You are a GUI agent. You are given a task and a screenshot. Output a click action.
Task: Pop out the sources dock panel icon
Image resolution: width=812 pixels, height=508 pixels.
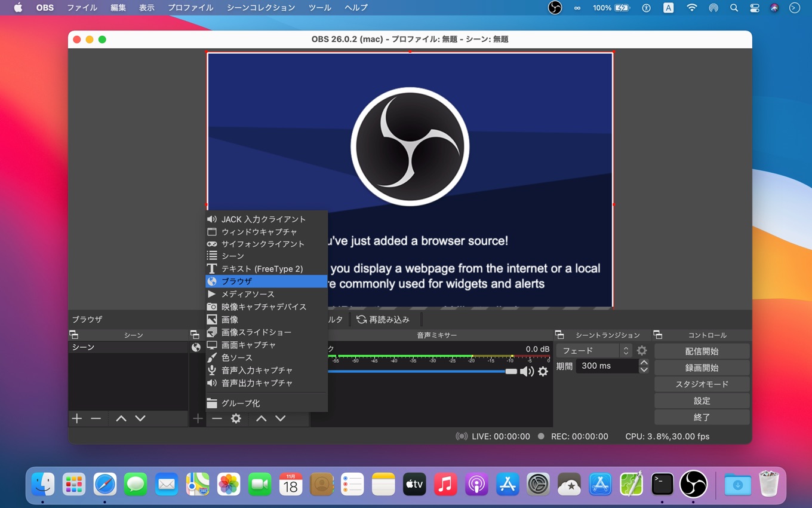point(195,335)
